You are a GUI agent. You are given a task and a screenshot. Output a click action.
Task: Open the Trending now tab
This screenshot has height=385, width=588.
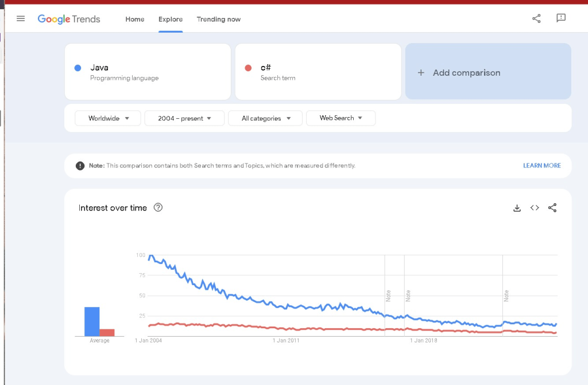[219, 19]
